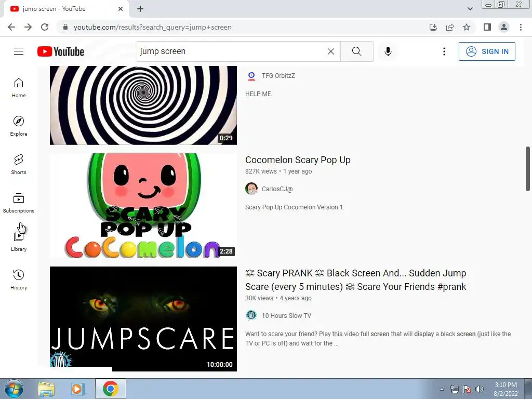This screenshot has height=399, width=532.
Task: Clear the search box with X
Action: click(x=331, y=51)
